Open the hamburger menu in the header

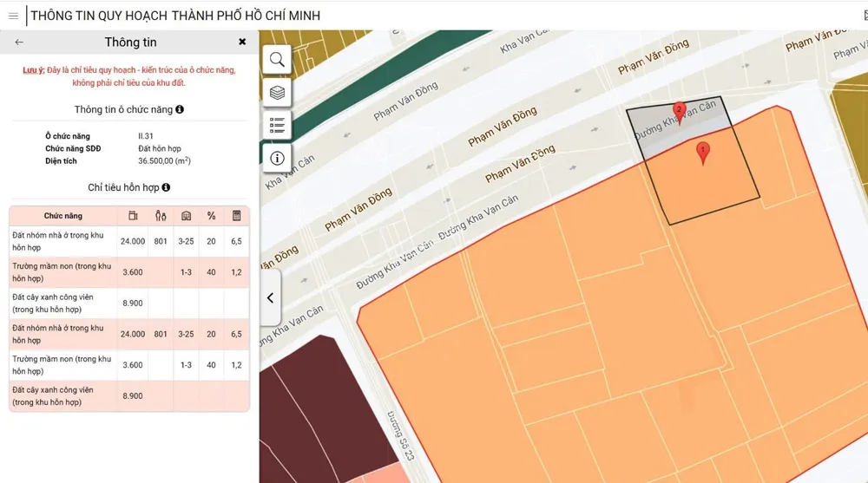pos(13,16)
